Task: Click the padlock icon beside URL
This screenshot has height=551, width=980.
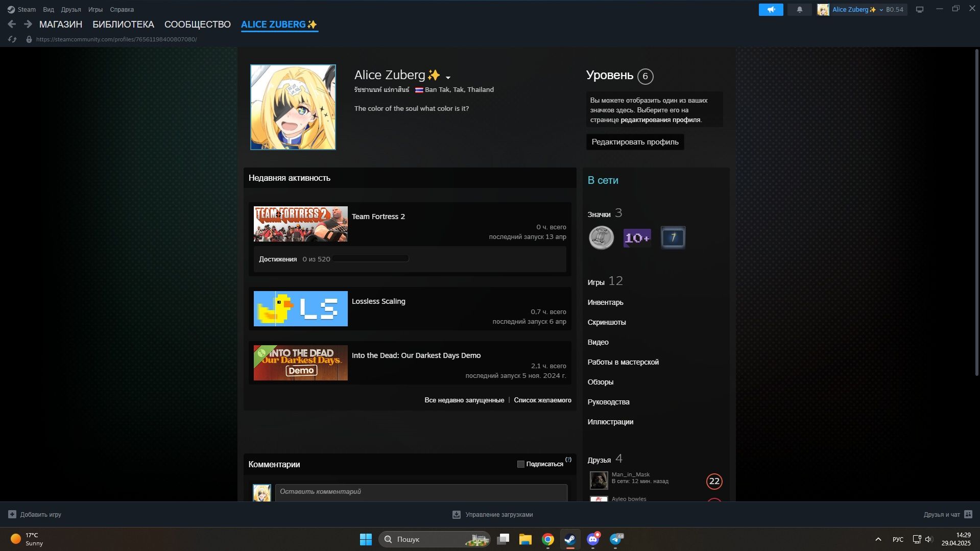Action: coord(29,39)
